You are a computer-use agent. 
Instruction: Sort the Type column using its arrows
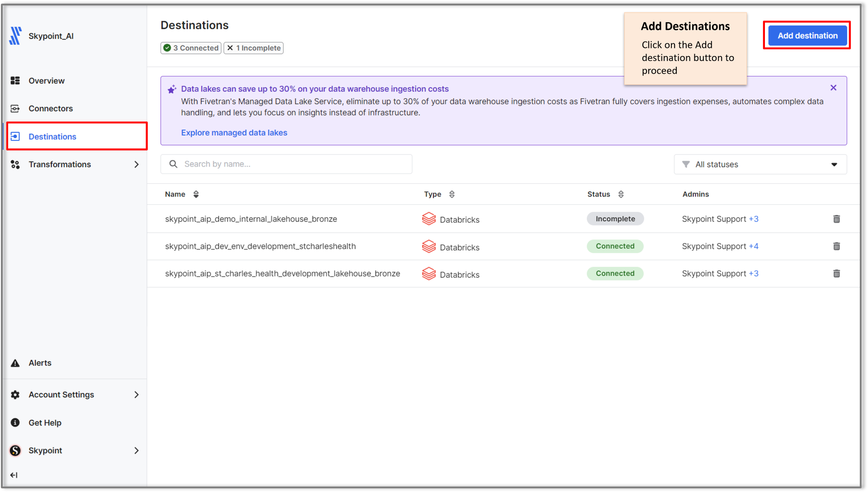452,194
